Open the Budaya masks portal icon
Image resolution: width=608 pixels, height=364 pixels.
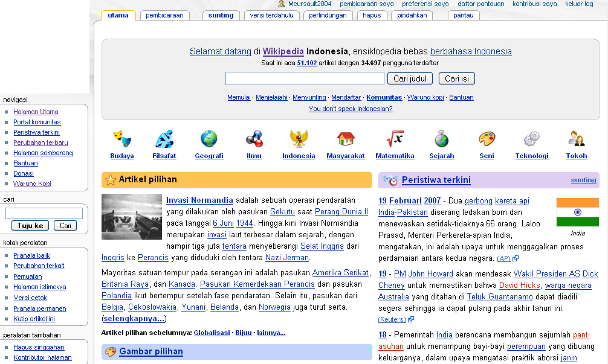point(121,139)
